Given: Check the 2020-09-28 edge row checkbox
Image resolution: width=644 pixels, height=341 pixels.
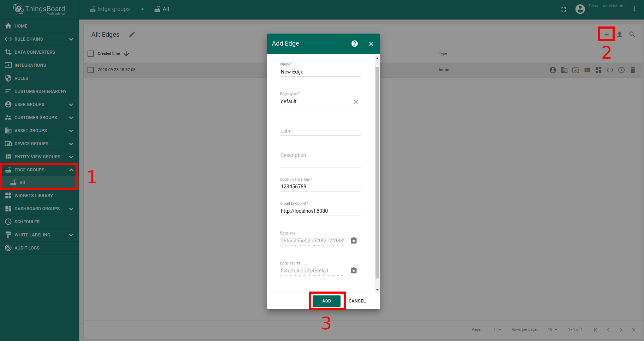Looking at the screenshot, I should point(91,70).
